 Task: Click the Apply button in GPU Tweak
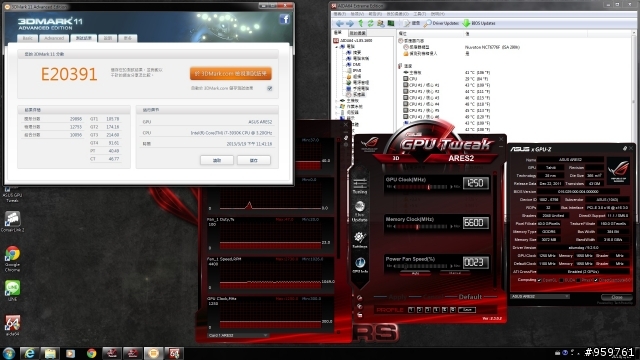[398, 297]
